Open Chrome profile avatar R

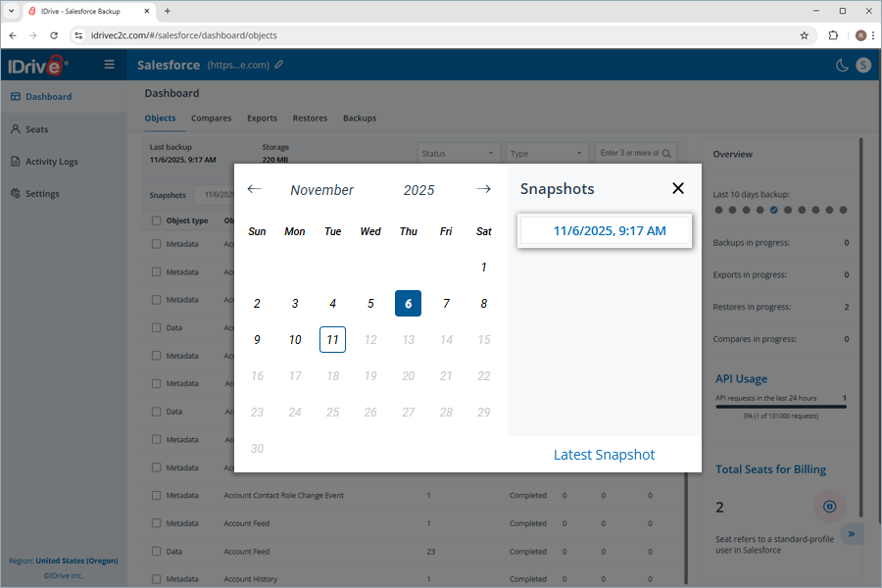tap(860, 35)
